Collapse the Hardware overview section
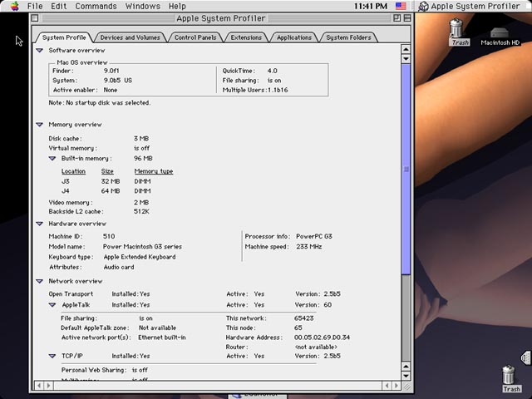Image resolution: width=532 pixels, height=399 pixels. [39, 224]
